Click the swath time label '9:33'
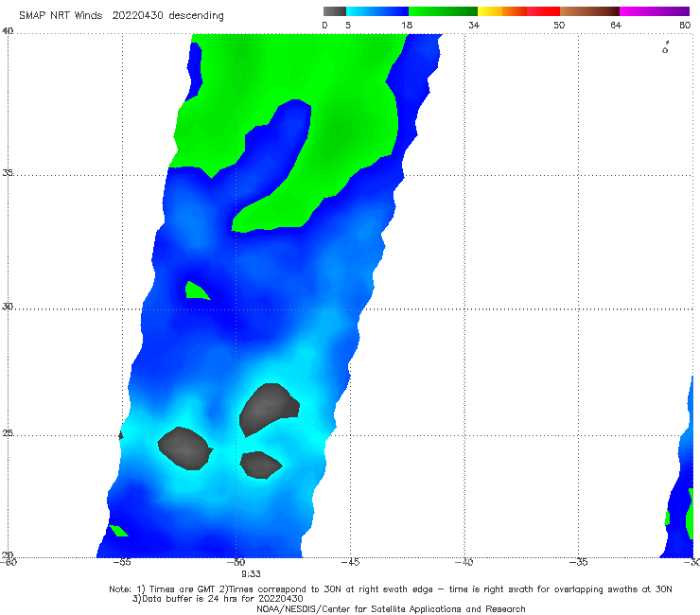 [x=251, y=574]
